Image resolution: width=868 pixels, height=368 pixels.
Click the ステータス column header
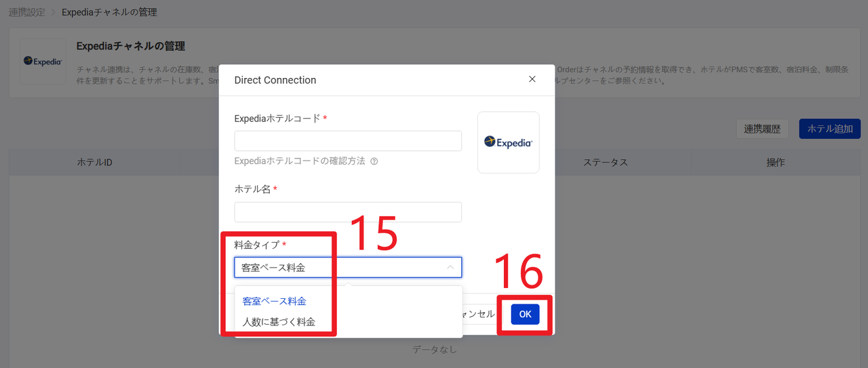point(605,163)
